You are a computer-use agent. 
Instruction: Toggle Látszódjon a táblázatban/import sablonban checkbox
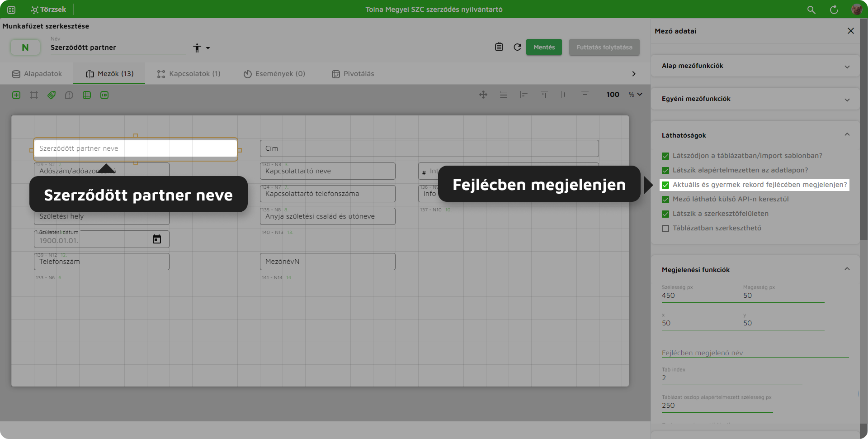[x=665, y=156]
